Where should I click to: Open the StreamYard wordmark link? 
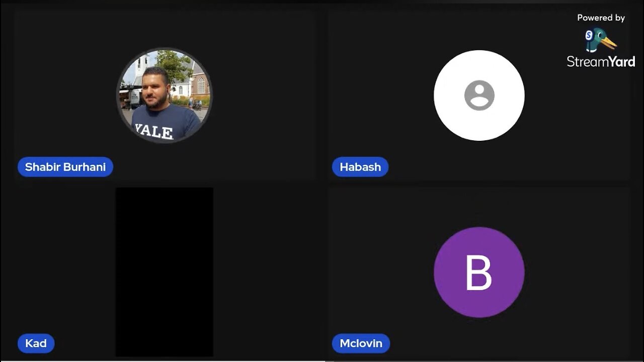point(601,61)
